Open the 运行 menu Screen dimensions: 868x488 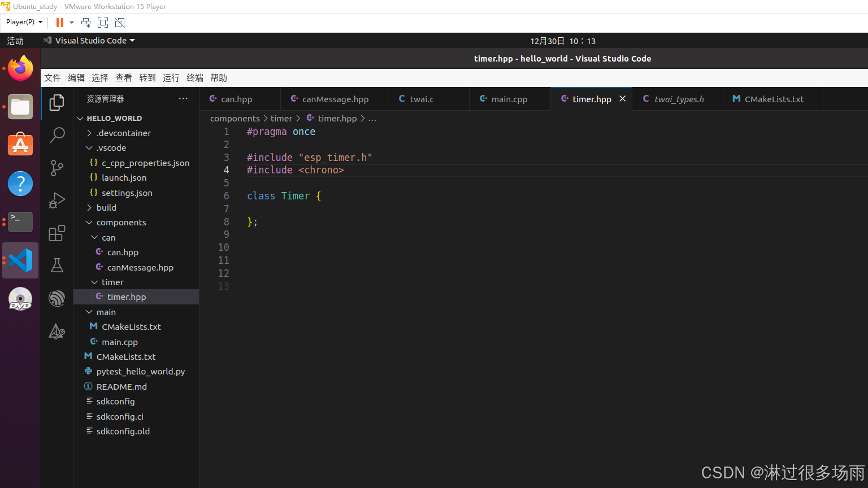point(171,78)
